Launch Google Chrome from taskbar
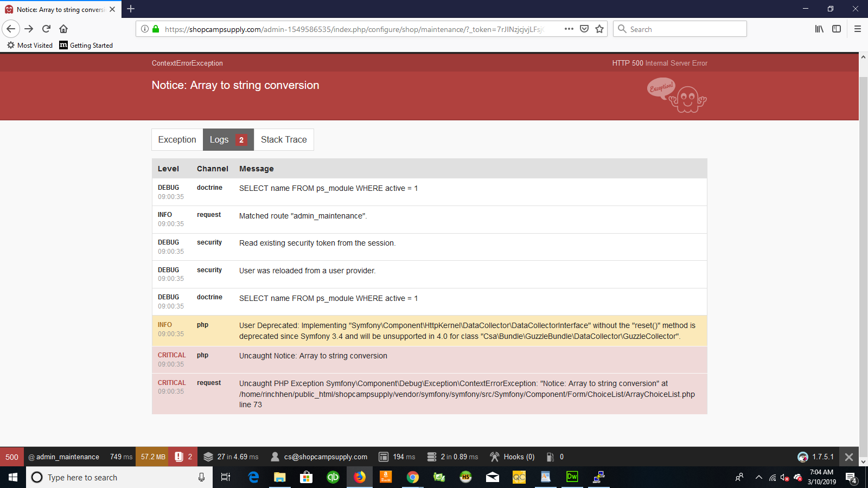The width and height of the screenshot is (868, 488). 412,477
